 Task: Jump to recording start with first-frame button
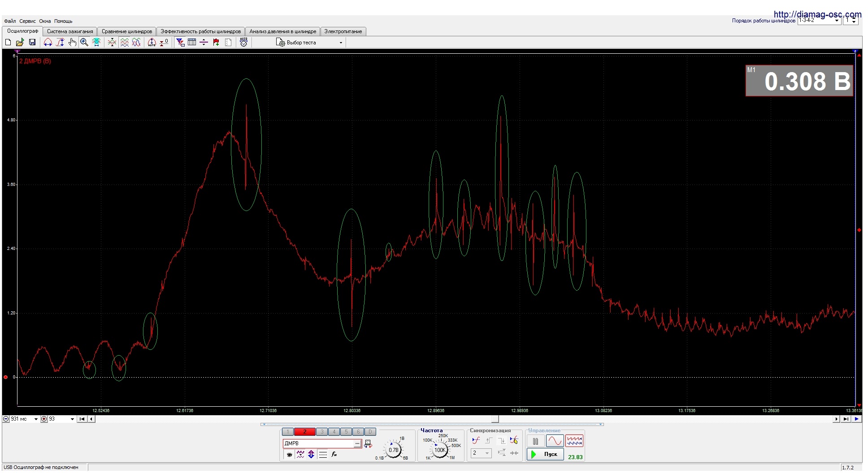point(82,419)
